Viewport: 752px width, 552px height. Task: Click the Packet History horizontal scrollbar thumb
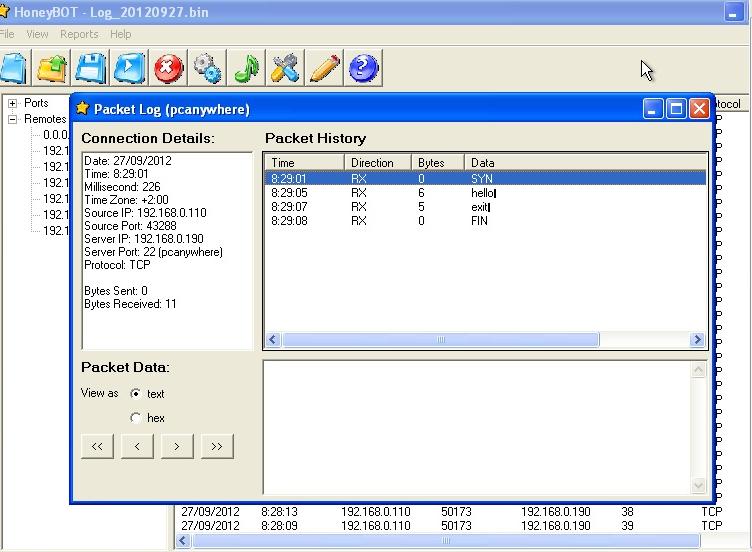pos(440,340)
